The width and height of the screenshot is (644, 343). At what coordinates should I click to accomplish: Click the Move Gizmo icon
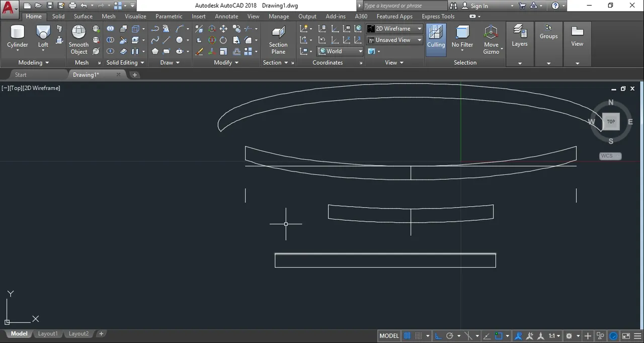(491, 39)
